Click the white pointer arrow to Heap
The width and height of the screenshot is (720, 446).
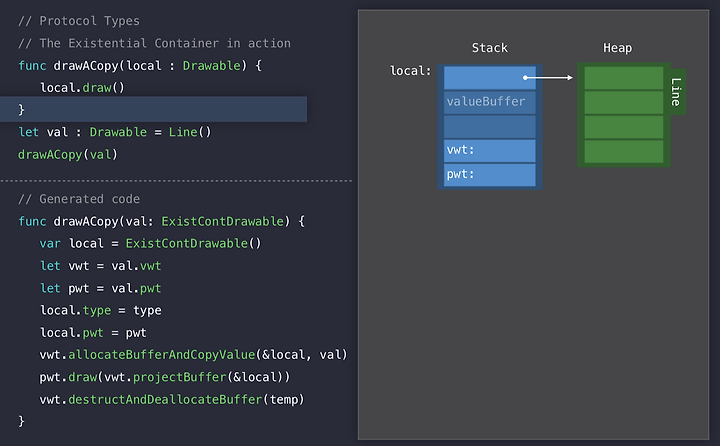pyautogui.click(x=548, y=78)
